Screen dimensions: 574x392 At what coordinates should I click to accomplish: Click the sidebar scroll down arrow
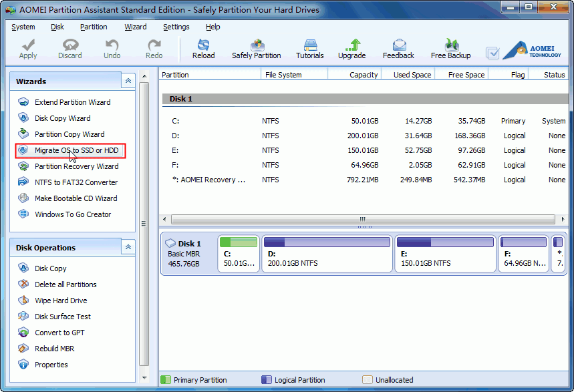[x=144, y=378]
